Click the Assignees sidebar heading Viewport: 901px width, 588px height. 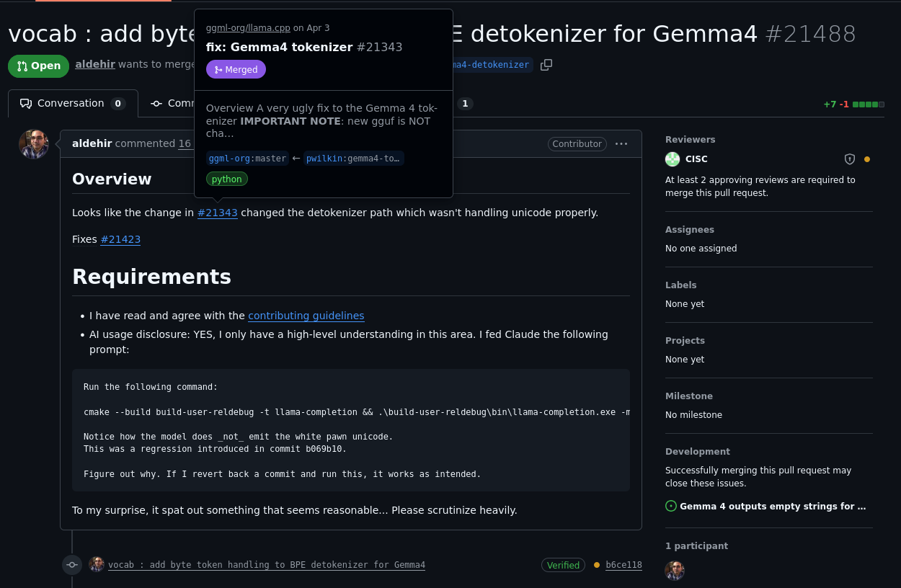tap(690, 230)
